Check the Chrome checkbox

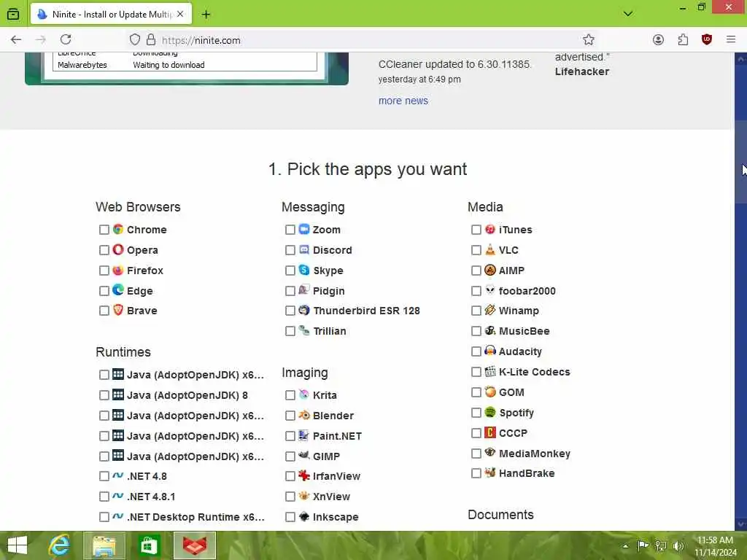[x=104, y=230]
